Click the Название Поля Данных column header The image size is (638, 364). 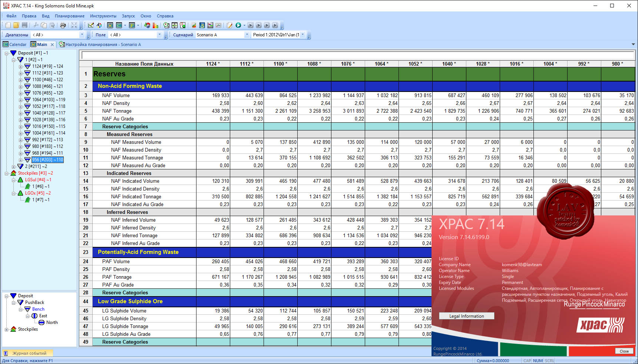pos(144,64)
